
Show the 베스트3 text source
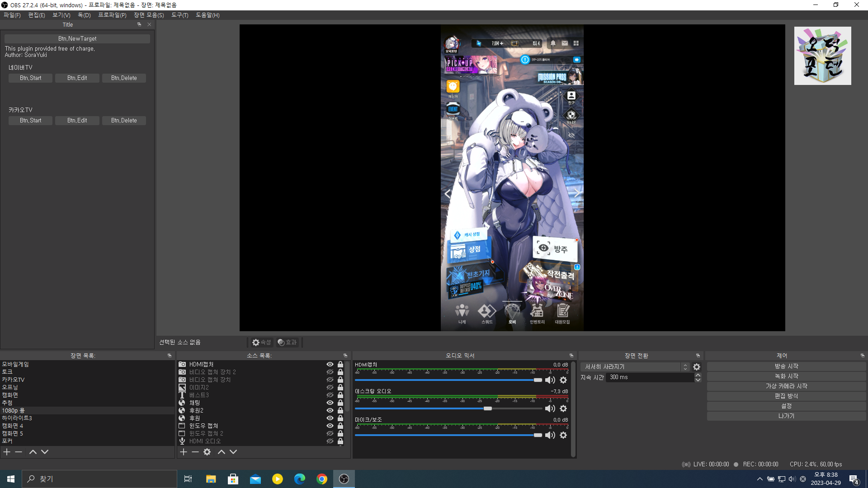click(x=330, y=395)
